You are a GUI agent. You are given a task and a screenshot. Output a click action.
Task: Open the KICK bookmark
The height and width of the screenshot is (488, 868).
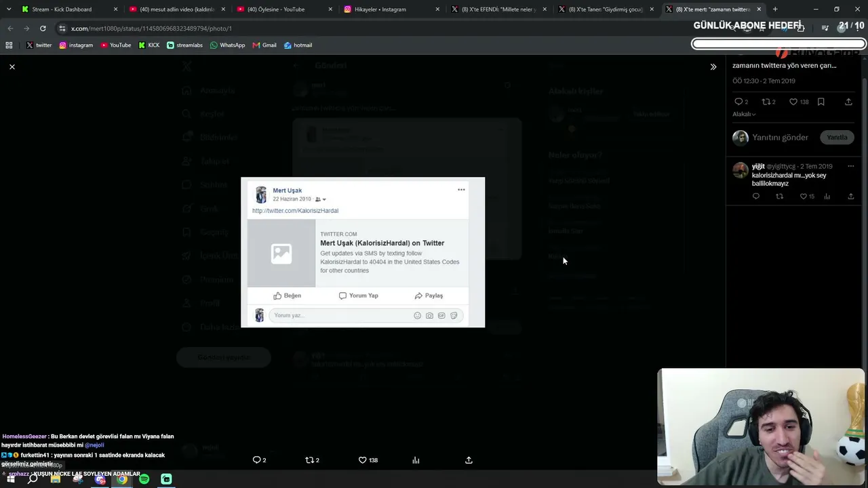[x=149, y=45]
